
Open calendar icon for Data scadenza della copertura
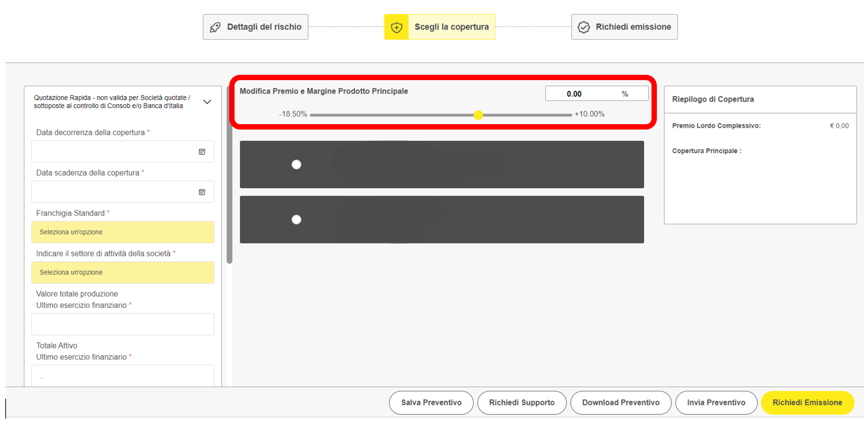click(202, 192)
